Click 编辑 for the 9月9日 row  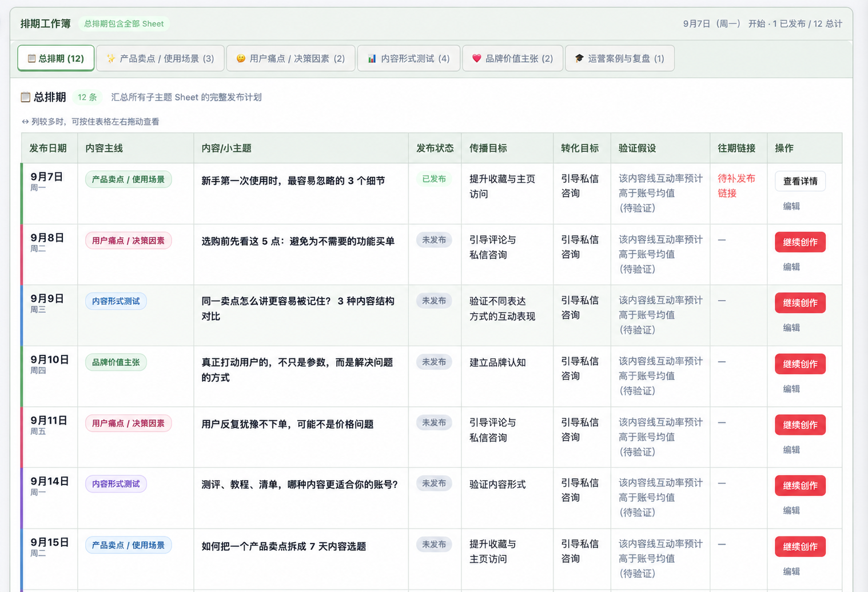pos(791,328)
